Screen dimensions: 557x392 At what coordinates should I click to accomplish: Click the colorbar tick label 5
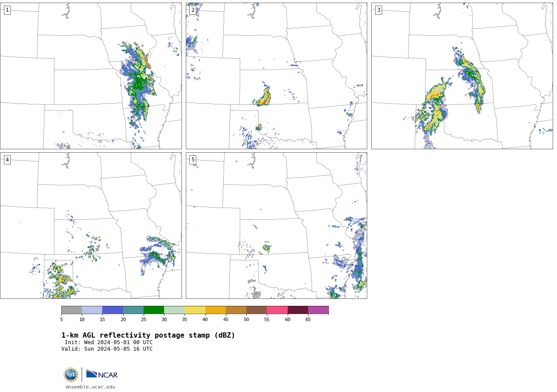[x=61, y=320]
